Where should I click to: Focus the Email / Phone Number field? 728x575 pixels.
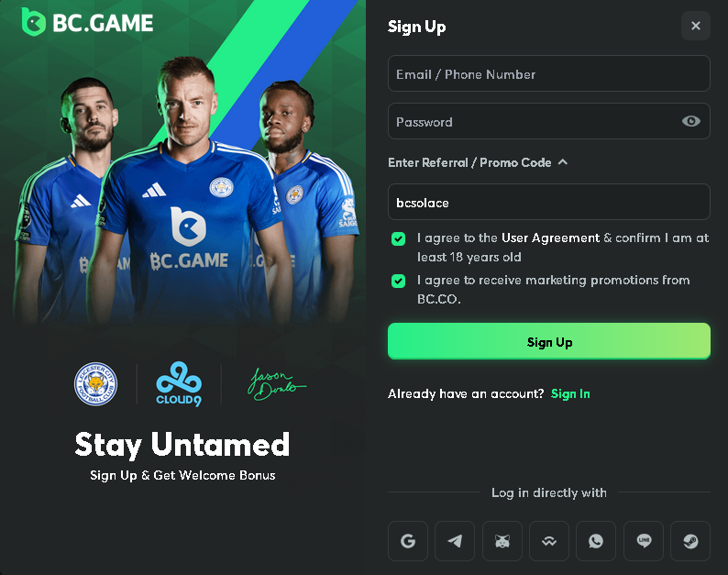pyautogui.click(x=548, y=74)
